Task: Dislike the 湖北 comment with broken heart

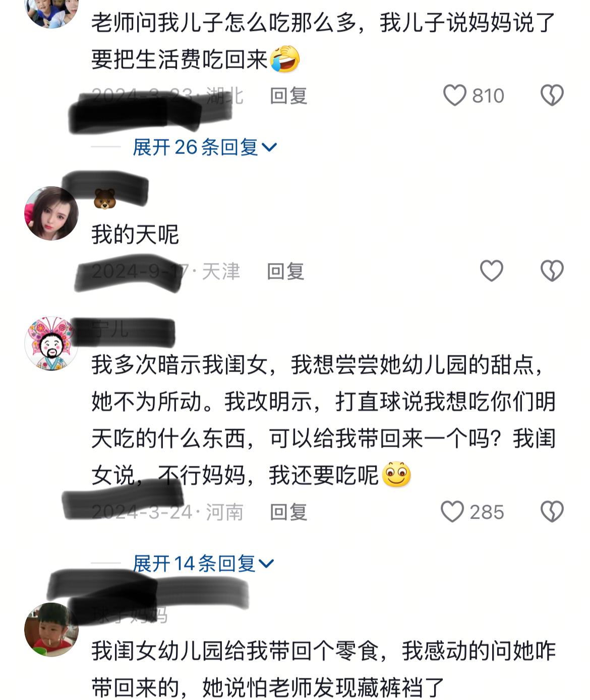Action: (x=552, y=95)
